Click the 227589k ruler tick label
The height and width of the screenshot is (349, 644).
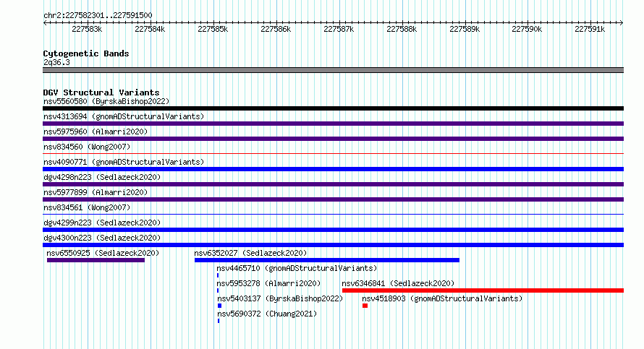465,29
